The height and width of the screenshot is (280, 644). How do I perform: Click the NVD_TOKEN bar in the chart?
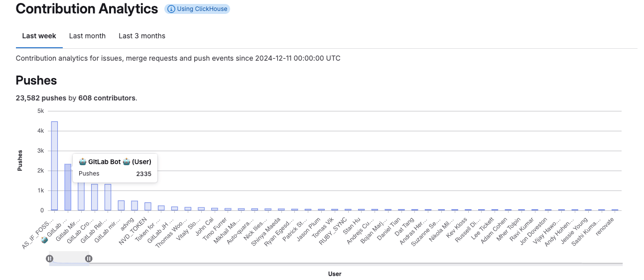(x=148, y=206)
